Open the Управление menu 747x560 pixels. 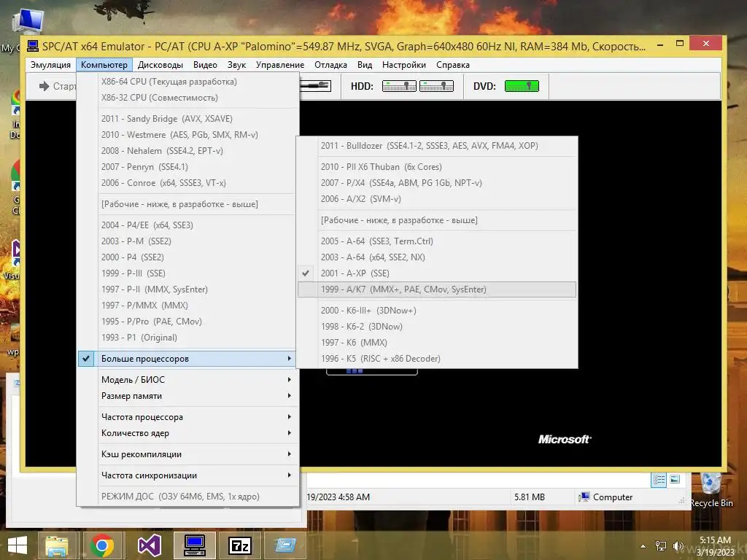click(280, 65)
